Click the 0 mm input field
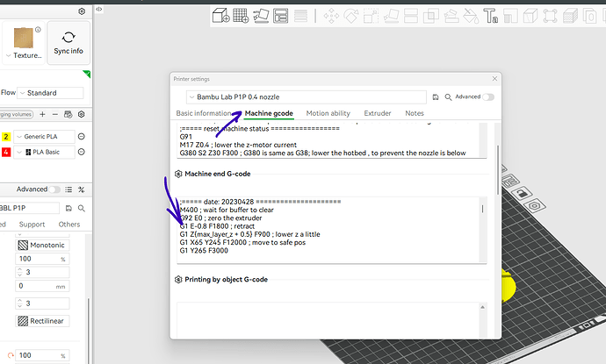 (42, 286)
